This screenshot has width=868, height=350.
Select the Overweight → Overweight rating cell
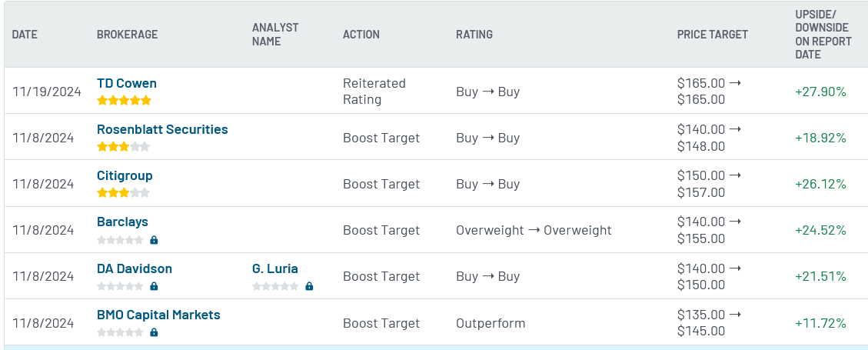point(534,230)
